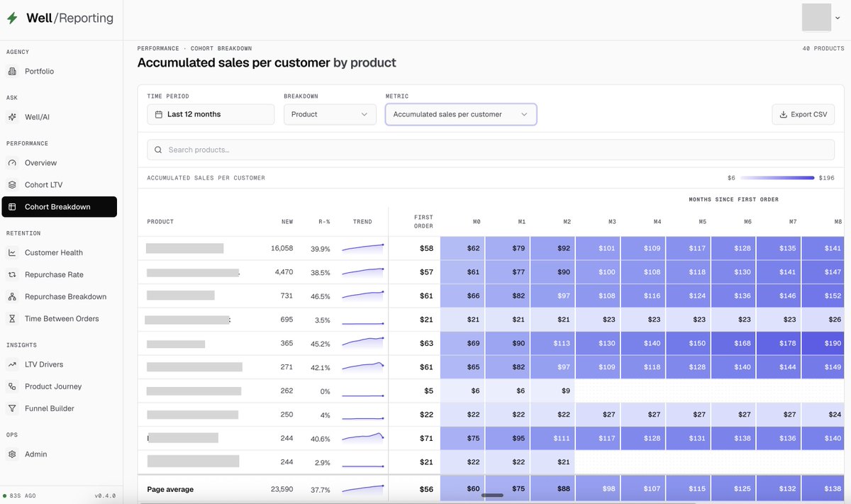Image resolution: width=851 pixels, height=504 pixels.
Task: Click the 4,470 new customers cell
Action: pos(284,272)
